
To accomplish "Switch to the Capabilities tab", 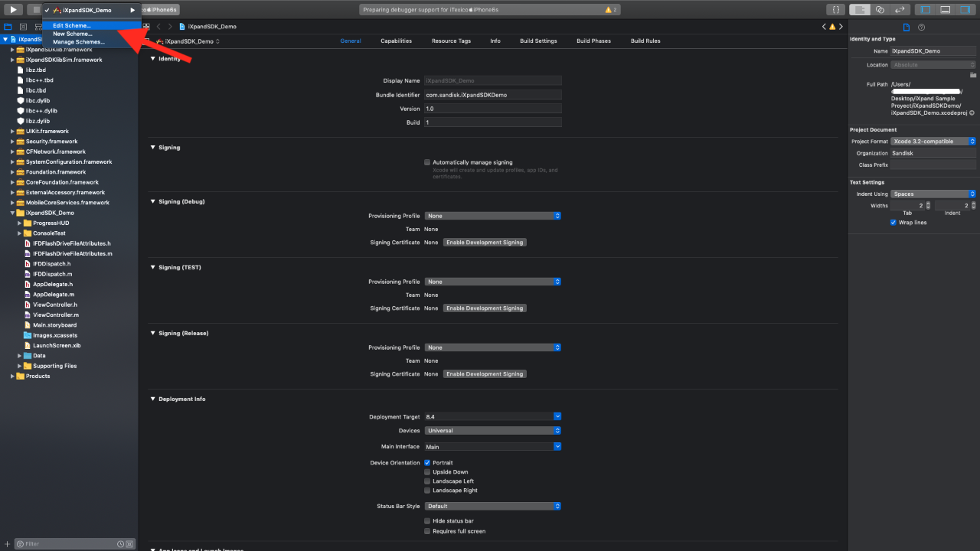I will [x=396, y=41].
